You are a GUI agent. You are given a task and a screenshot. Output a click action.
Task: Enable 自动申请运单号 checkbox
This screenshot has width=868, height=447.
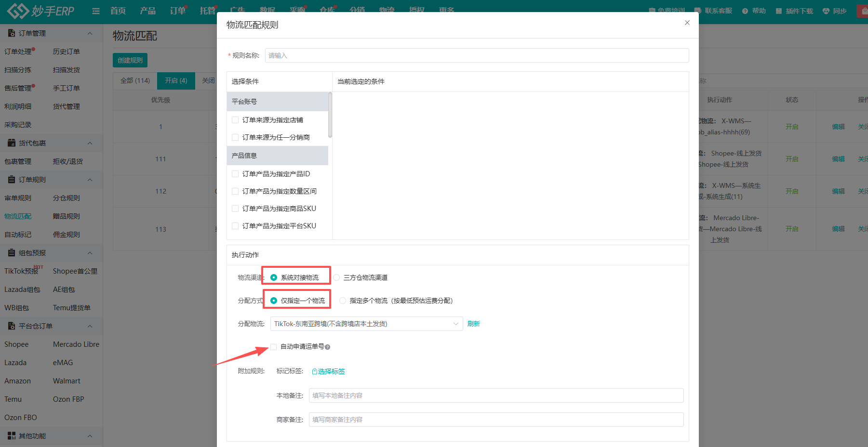(274, 347)
